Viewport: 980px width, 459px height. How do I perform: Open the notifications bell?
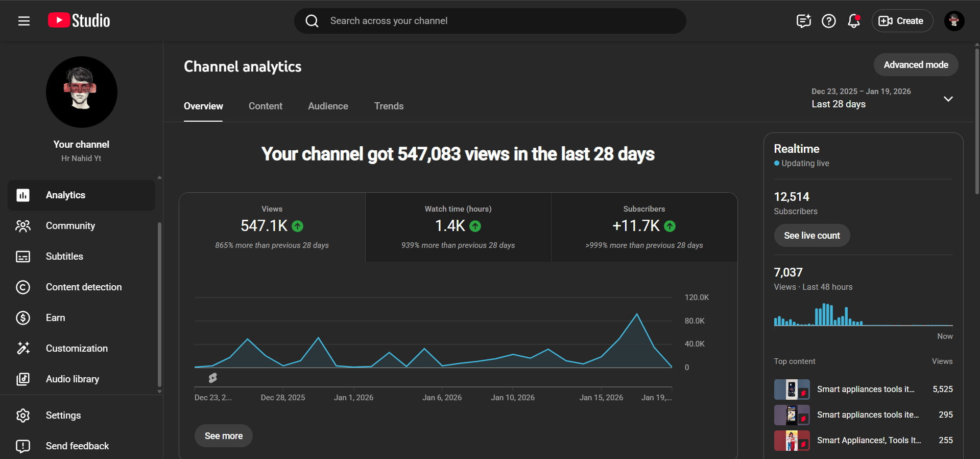[x=853, y=21]
